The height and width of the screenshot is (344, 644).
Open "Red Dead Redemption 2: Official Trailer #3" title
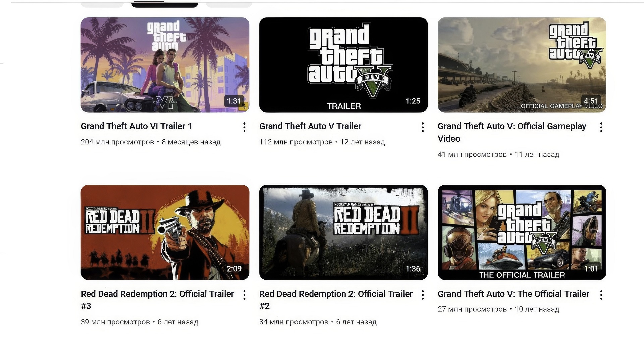coord(157,300)
